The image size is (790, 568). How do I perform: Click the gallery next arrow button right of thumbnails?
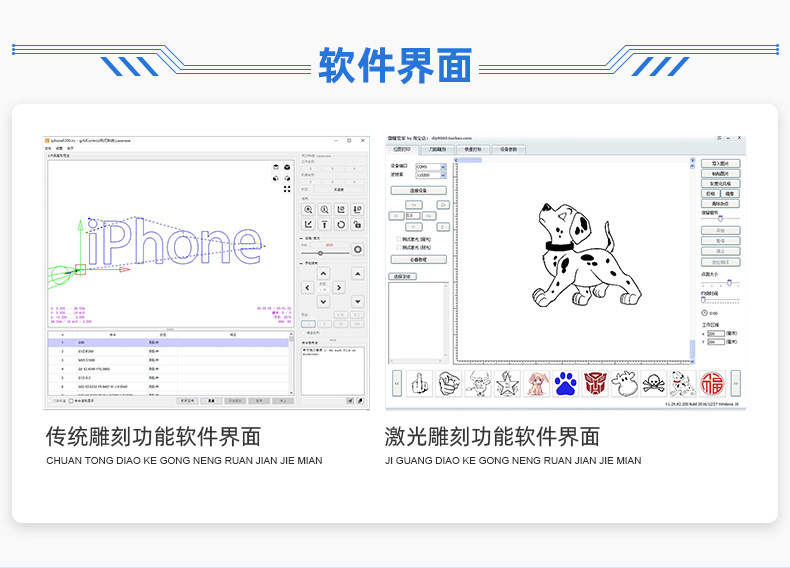[x=736, y=384]
